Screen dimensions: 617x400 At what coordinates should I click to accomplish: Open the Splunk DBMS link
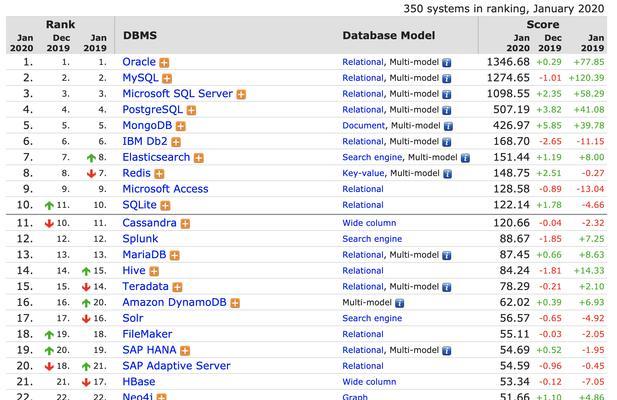coord(140,239)
